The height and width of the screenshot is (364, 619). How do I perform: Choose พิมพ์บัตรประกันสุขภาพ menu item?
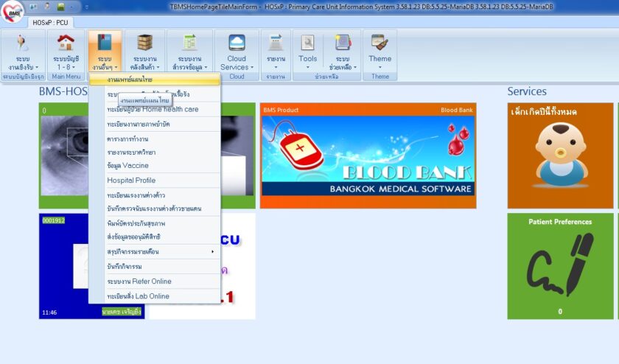pyautogui.click(x=155, y=223)
